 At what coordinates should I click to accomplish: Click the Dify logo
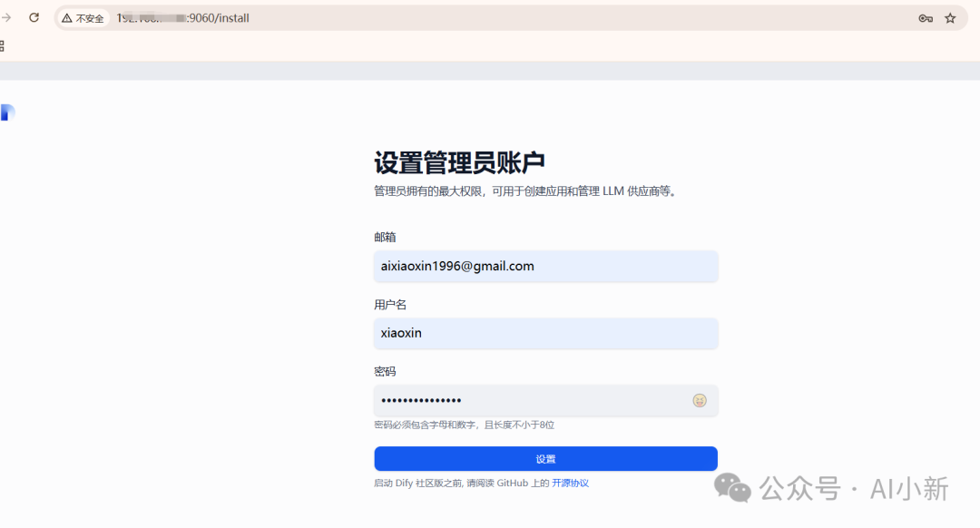click(x=7, y=112)
